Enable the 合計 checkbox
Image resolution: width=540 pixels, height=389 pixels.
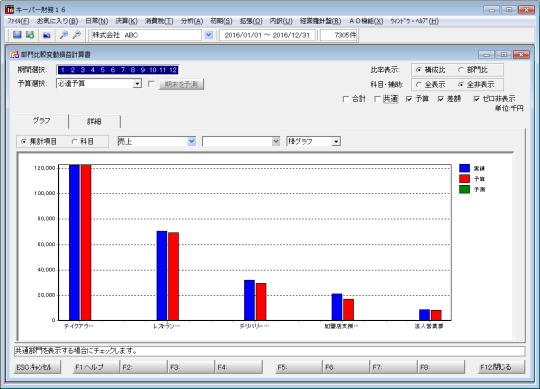point(346,99)
